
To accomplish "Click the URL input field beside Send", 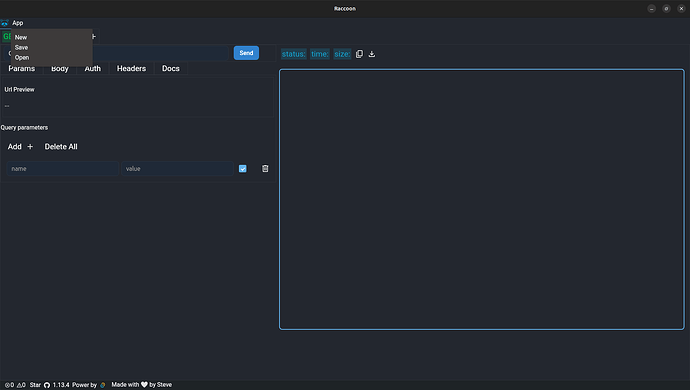I will pyautogui.click(x=161, y=53).
